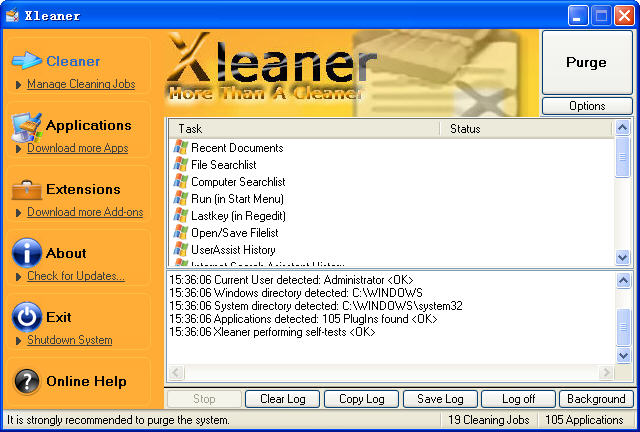The height and width of the screenshot is (432, 640).
Task: Open the Options button
Action: (x=587, y=106)
